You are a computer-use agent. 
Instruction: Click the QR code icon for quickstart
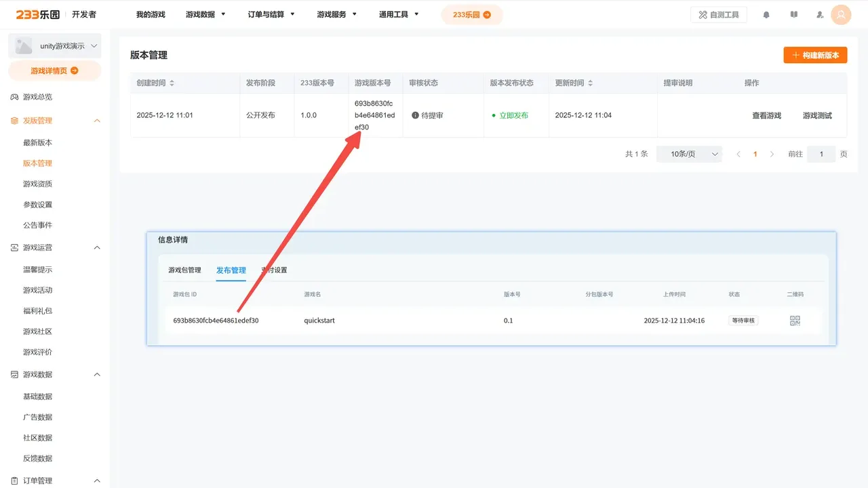(x=795, y=321)
